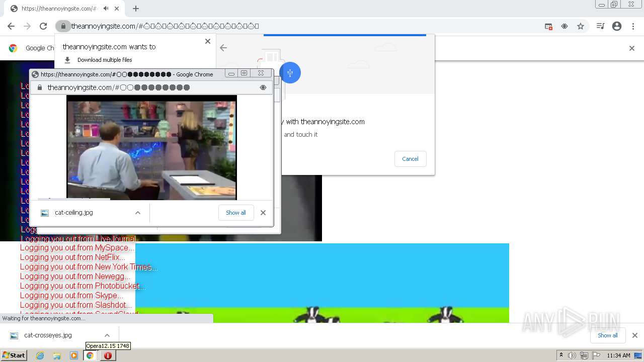644x362 pixels.
Task: Click the 11:34 AM system clock
Action: (618, 355)
